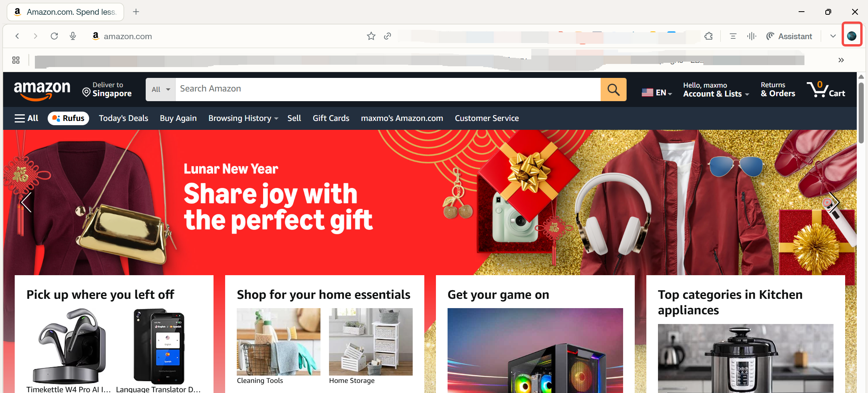Click the microphone voice search icon
Viewport: 868px width, 393px height.
point(73,36)
